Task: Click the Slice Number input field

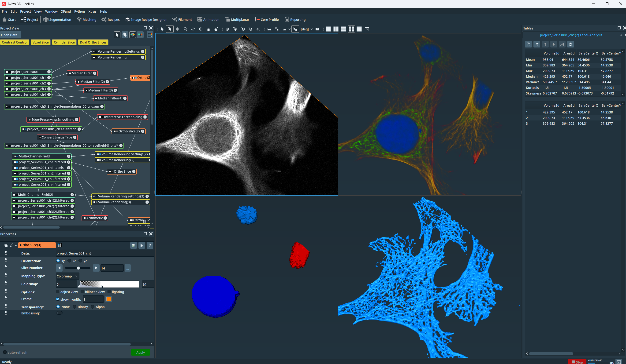Action: [x=112, y=268]
